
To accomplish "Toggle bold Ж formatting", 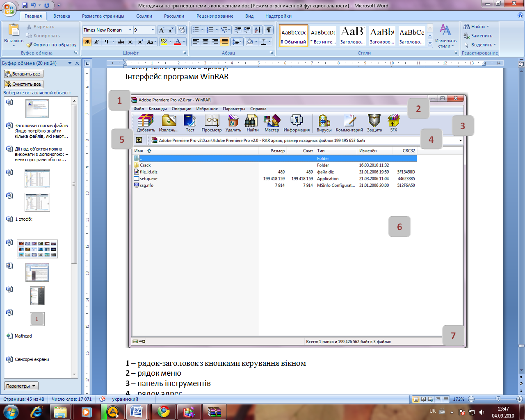I will click(x=87, y=42).
